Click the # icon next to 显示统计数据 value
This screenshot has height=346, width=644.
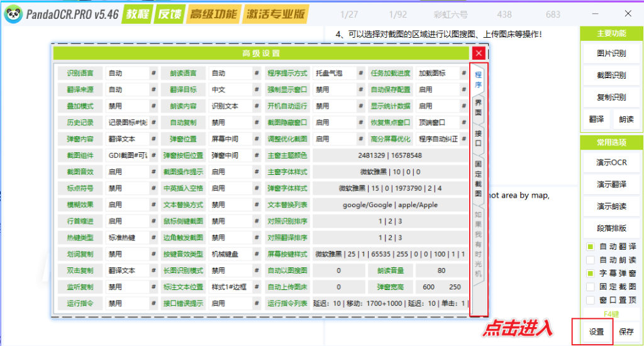(x=464, y=106)
